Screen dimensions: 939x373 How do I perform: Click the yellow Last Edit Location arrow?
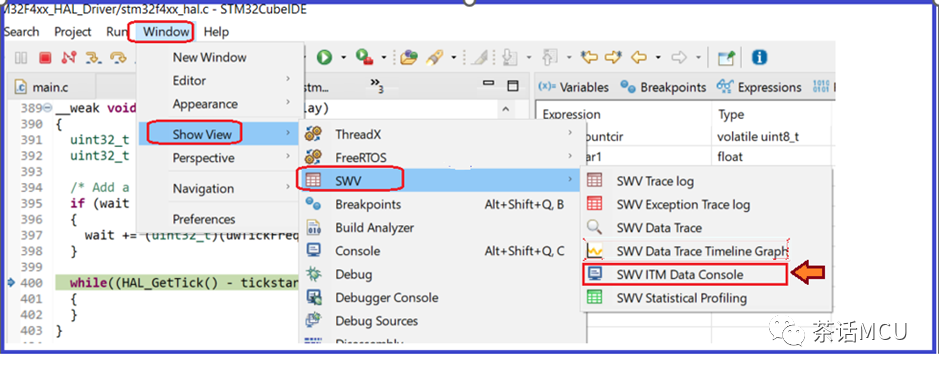(590, 57)
